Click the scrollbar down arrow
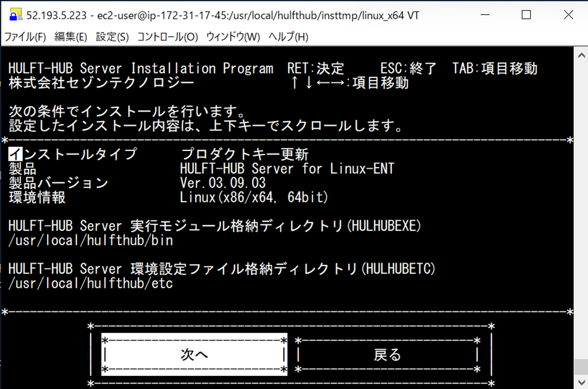588x389 pixels. (581, 382)
